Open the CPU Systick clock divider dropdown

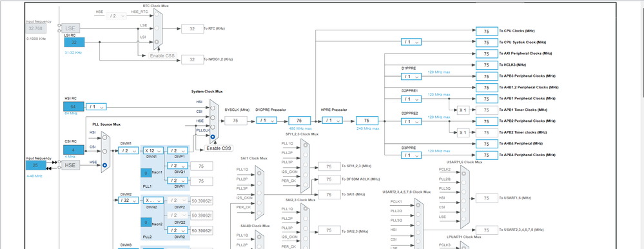tap(411, 42)
